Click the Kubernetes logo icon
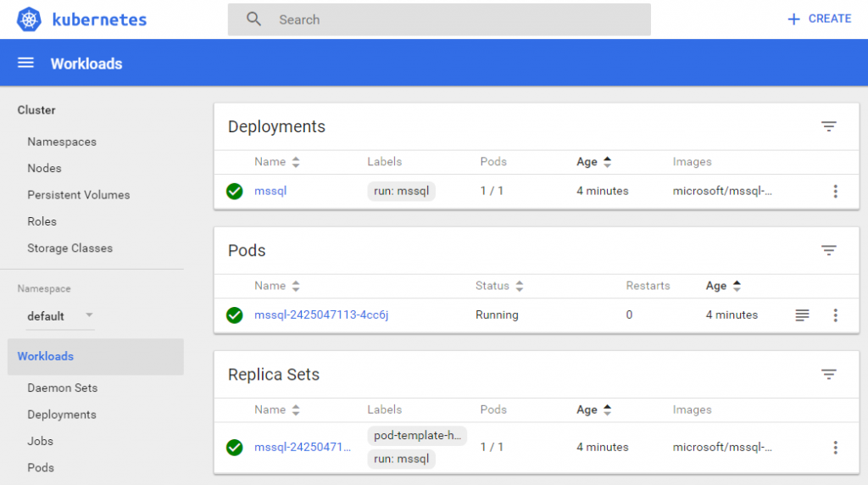The width and height of the screenshot is (868, 485). tap(29, 20)
